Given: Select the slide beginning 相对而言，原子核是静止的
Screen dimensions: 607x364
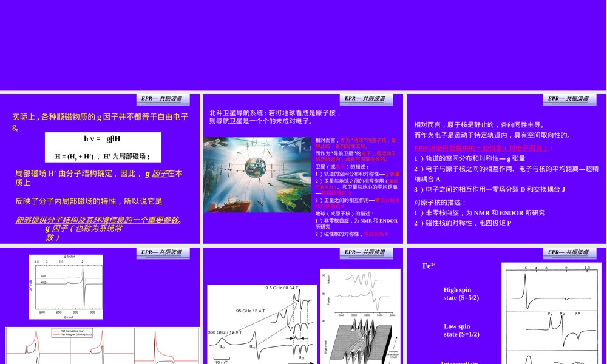Looking at the screenshot, I should (506, 169).
